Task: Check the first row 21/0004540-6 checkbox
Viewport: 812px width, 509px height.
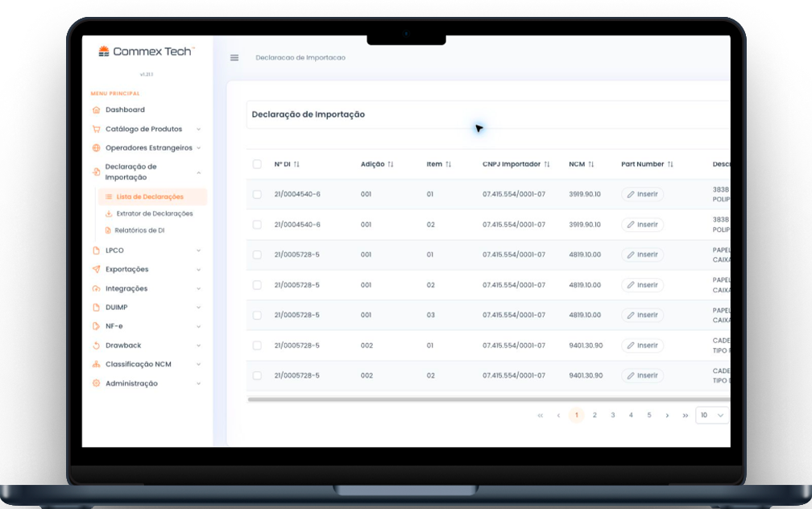Action: point(257,194)
